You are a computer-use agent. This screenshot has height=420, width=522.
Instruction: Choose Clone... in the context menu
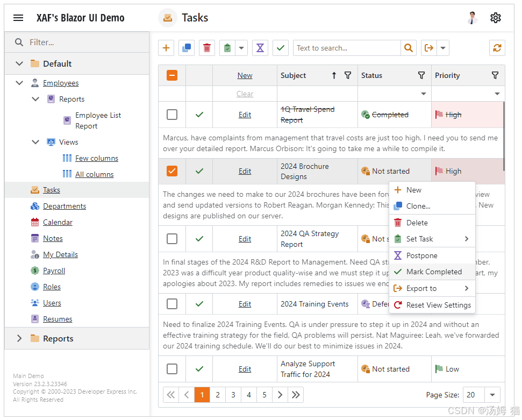pos(432,206)
